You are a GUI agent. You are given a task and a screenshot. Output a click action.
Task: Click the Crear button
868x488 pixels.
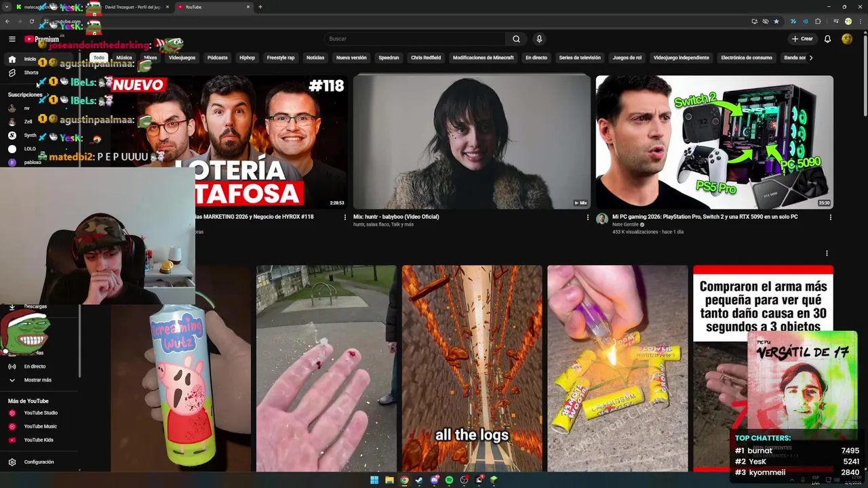point(802,39)
